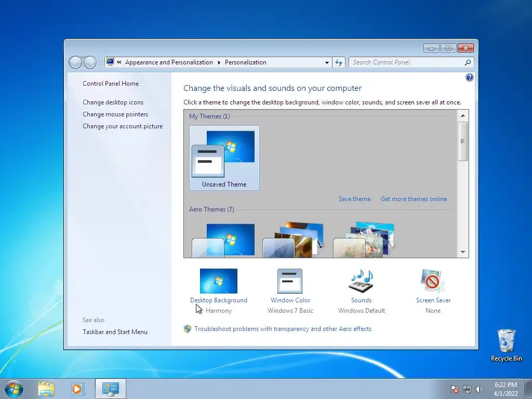Click 'Windows 7 Basic' text under Window Color
532x399 pixels.
[290, 311]
